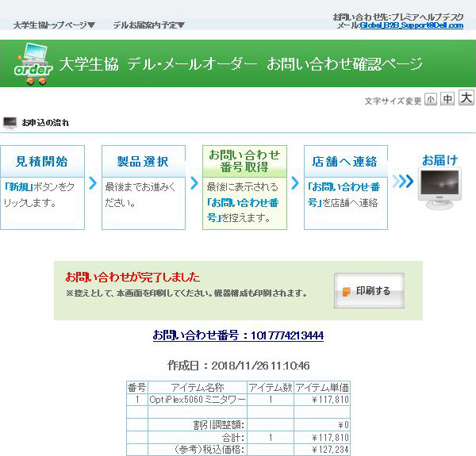The height and width of the screenshot is (456, 476).
Task: Click the アイテム数 column header
Action: 271,388
